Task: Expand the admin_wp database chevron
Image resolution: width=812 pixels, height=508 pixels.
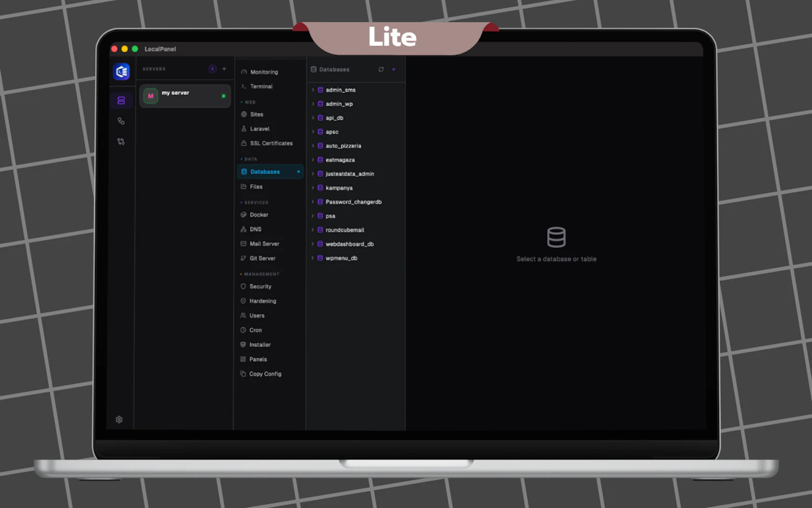Action: click(313, 104)
